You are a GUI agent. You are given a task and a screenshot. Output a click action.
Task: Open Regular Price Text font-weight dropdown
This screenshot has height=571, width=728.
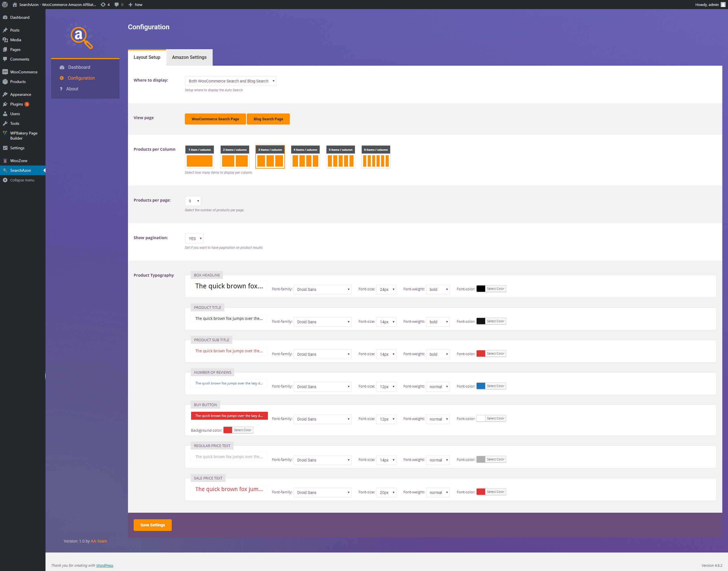(x=438, y=460)
